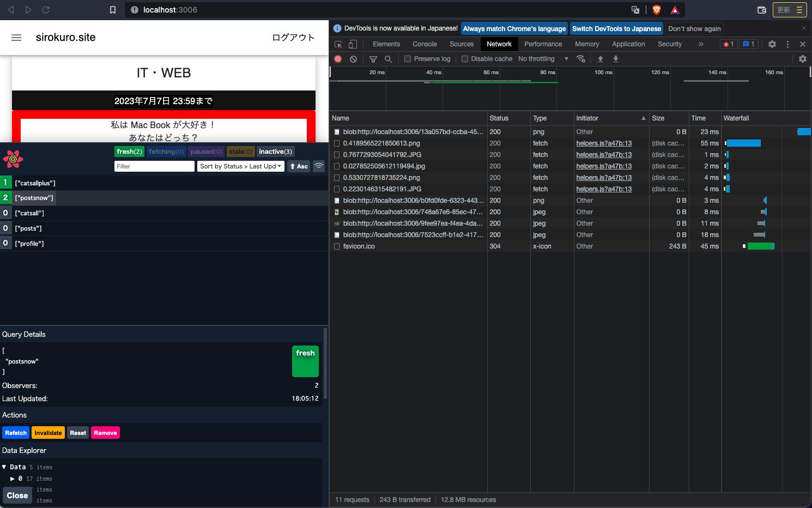Toggle device toolbar in DevTools
This screenshot has height=508, width=812.
[353, 44]
